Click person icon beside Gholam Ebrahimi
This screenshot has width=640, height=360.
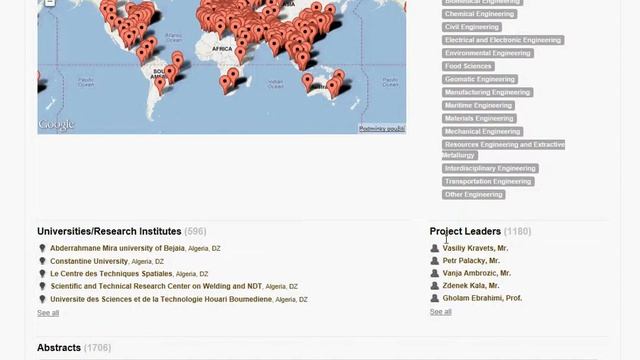435,298
